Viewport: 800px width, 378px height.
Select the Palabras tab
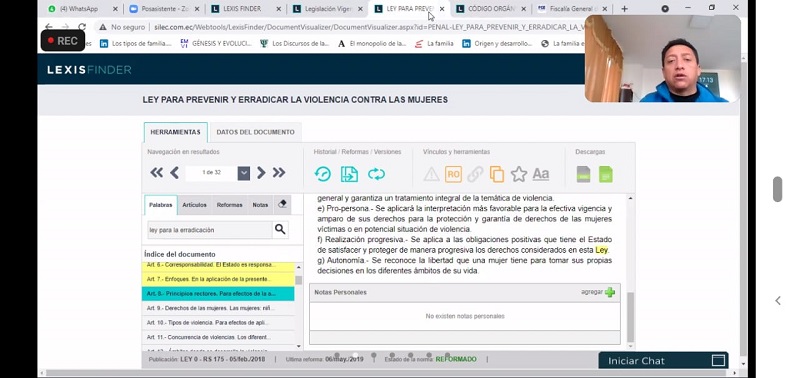(x=161, y=205)
